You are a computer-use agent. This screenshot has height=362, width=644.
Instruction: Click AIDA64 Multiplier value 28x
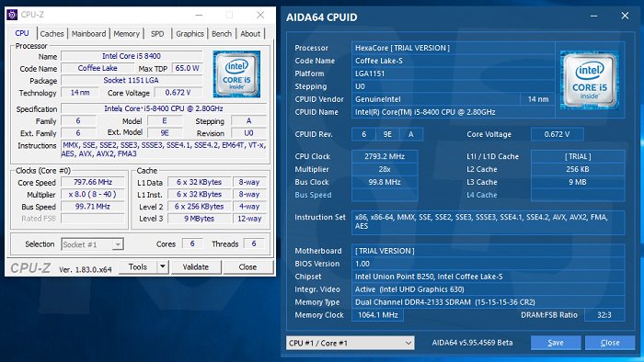[385, 169]
